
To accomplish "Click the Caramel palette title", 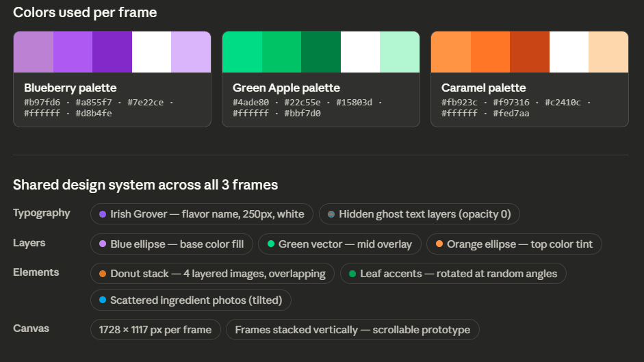I will (483, 88).
